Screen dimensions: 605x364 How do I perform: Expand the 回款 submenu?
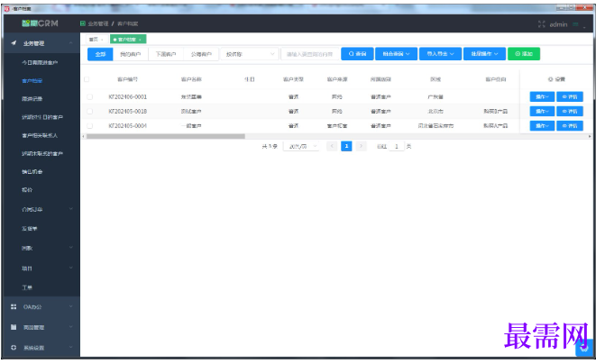(71, 248)
